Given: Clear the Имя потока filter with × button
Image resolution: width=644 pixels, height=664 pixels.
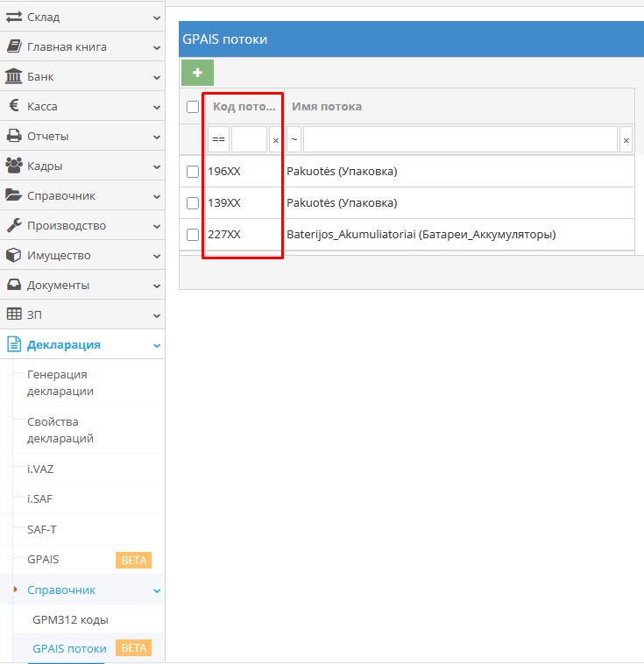Looking at the screenshot, I should pos(626,139).
